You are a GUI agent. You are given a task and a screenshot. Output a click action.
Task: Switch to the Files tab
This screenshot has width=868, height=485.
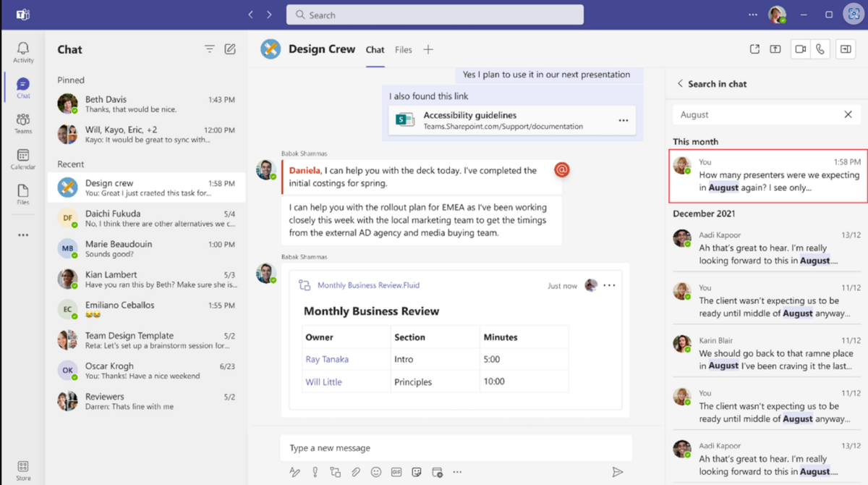pos(404,50)
